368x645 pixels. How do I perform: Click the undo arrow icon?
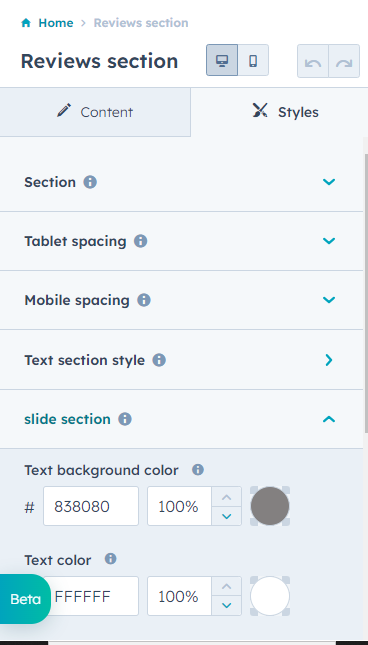[313, 61]
